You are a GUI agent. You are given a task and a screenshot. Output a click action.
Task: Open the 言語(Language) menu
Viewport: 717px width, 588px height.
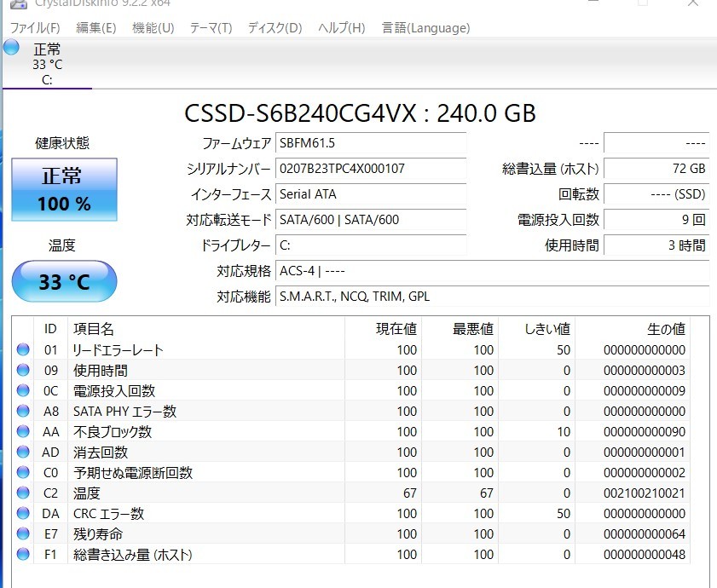(425, 28)
